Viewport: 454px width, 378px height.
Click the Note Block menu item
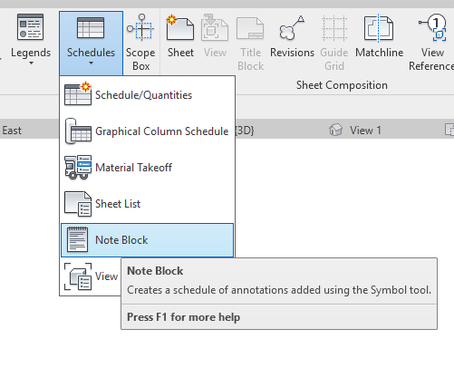tap(147, 240)
